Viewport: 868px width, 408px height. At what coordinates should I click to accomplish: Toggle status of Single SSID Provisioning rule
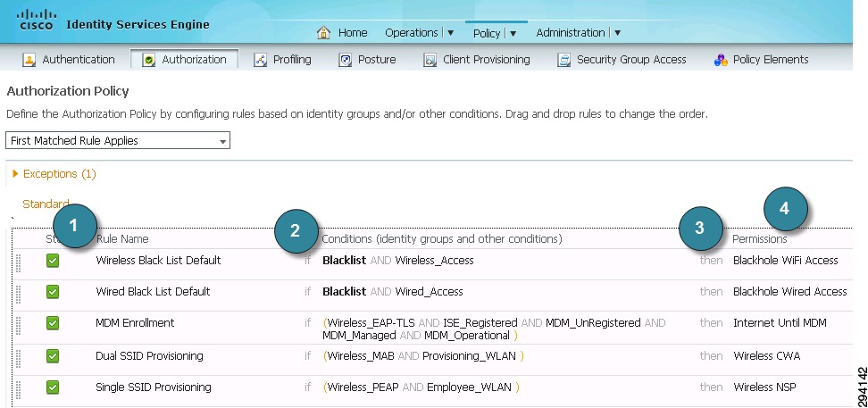point(53,387)
